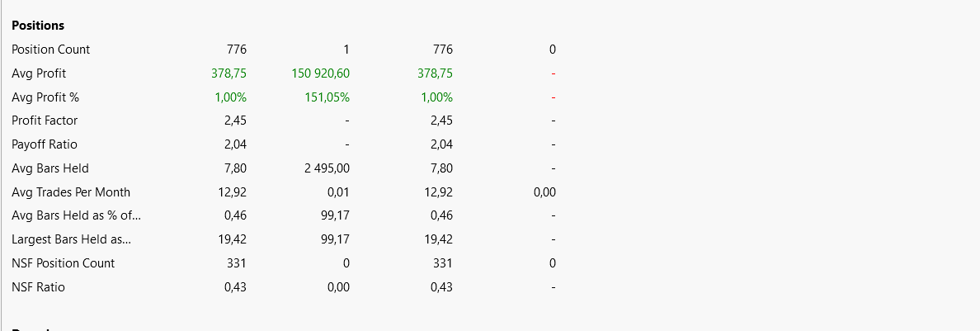Select the 150 920,60 average profit value
Image resolution: width=980 pixels, height=331 pixels.
(x=321, y=73)
